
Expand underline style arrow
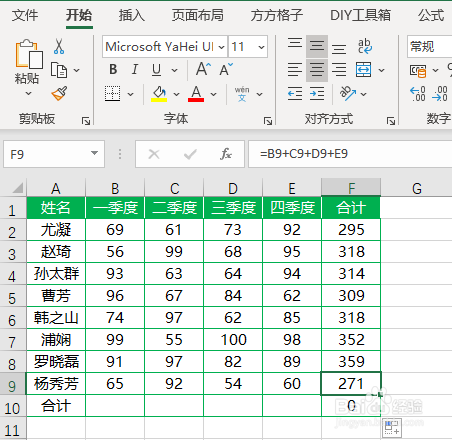(x=174, y=70)
